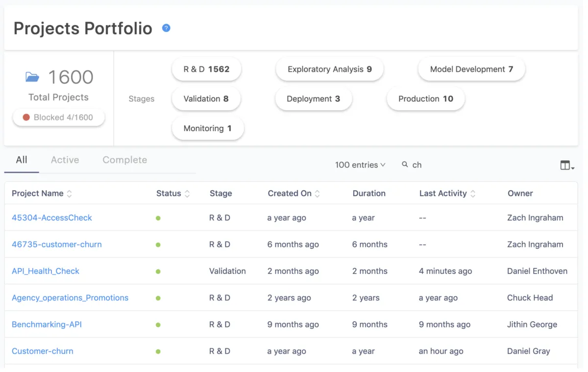The image size is (588, 372).
Task: Click the search magnifier icon
Action: (x=405, y=164)
